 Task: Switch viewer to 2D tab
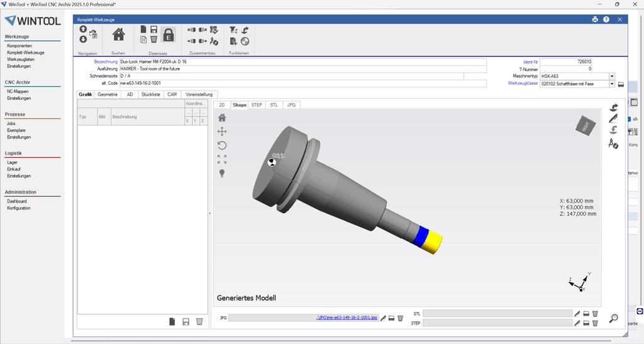tap(222, 105)
